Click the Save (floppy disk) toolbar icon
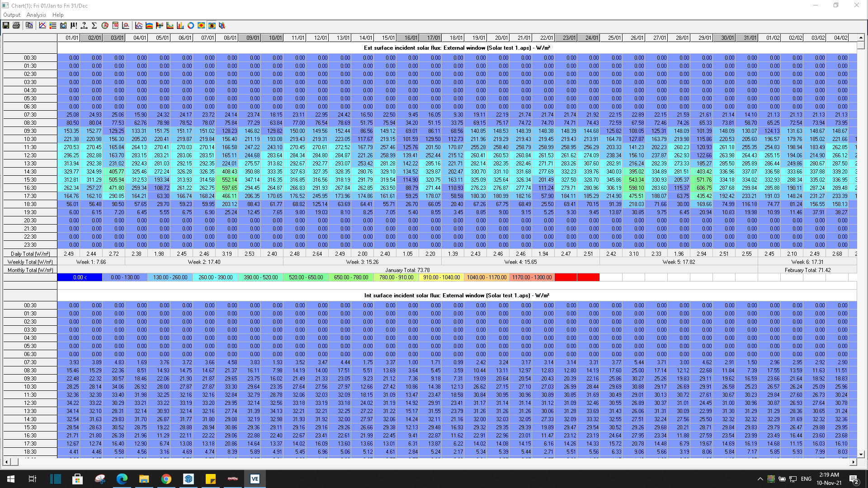This screenshot has width=868, height=488. pos(6,25)
